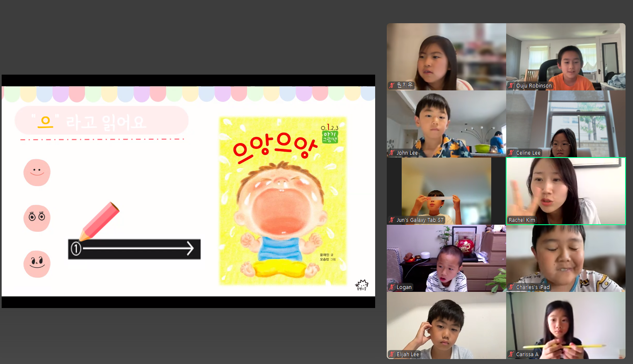The width and height of the screenshot is (633, 364).
Task: Click the pink pencil on the slide
Action: click(x=99, y=221)
